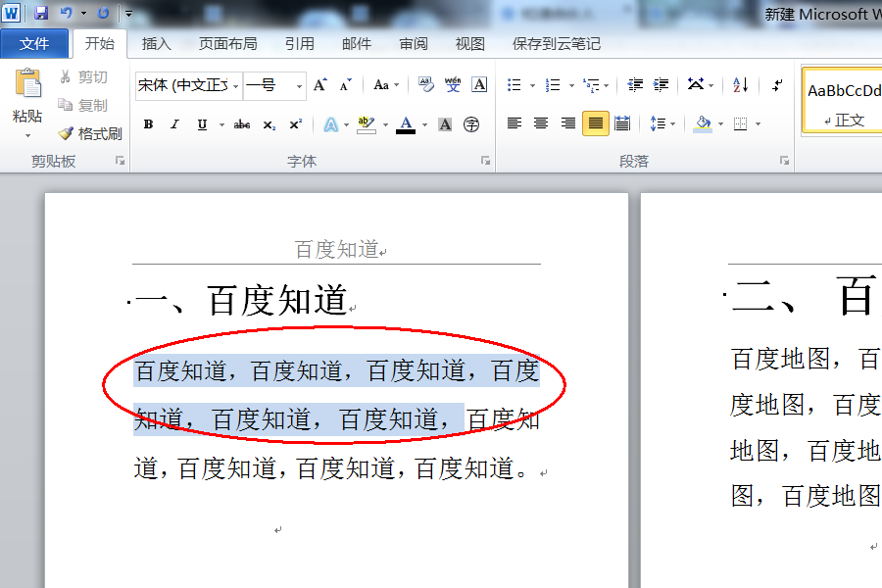This screenshot has height=588, width=882.
Task: Toggle justify alignment
Action: pyautogui.click(x=596, y=123)
